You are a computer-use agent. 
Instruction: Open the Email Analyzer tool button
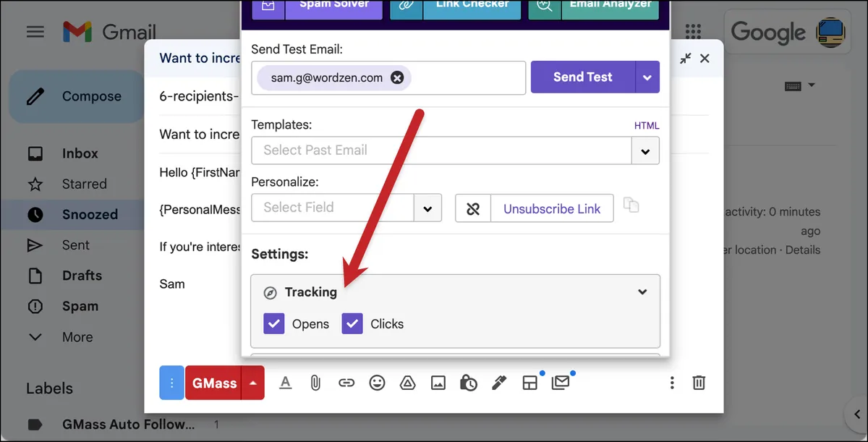coord(594,9)
